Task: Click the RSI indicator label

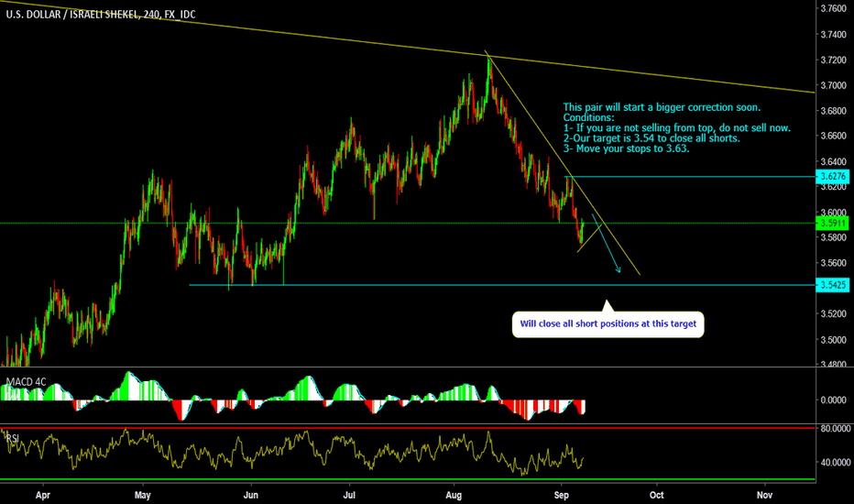Action: (13, 438)
